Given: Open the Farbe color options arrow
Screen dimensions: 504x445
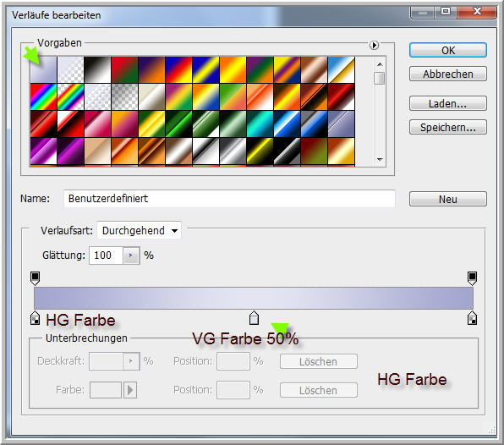Looking at the screenshot, I should [130, 390].
